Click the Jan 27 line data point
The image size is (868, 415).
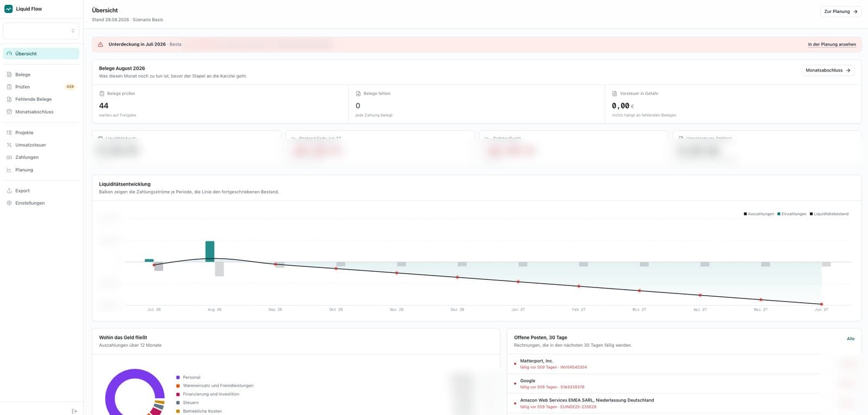(x=518, y=282)
